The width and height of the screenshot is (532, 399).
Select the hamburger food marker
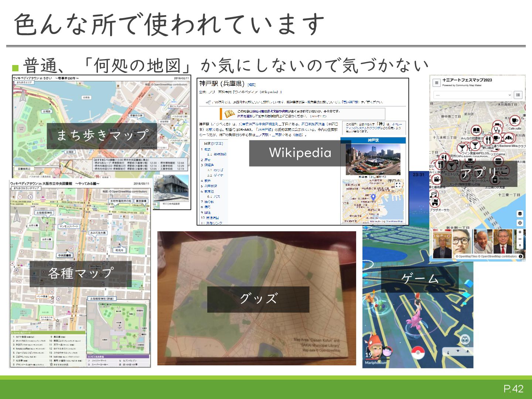(x=498, y=161)
